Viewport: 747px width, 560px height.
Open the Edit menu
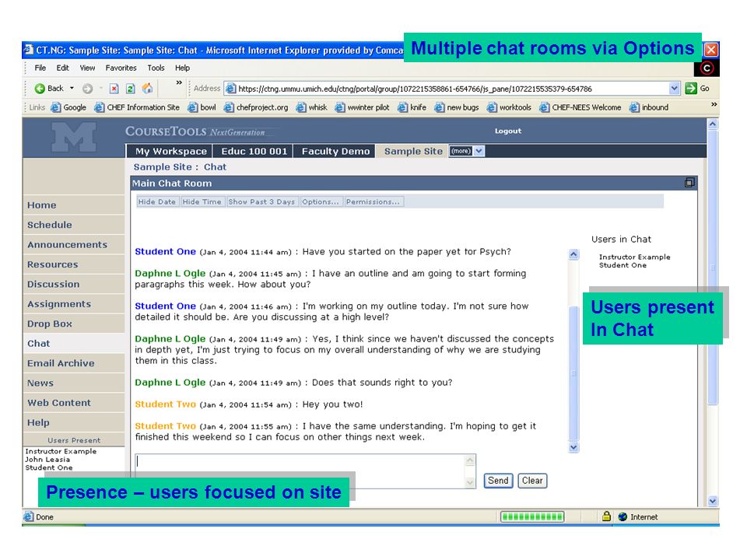(62, 68)
